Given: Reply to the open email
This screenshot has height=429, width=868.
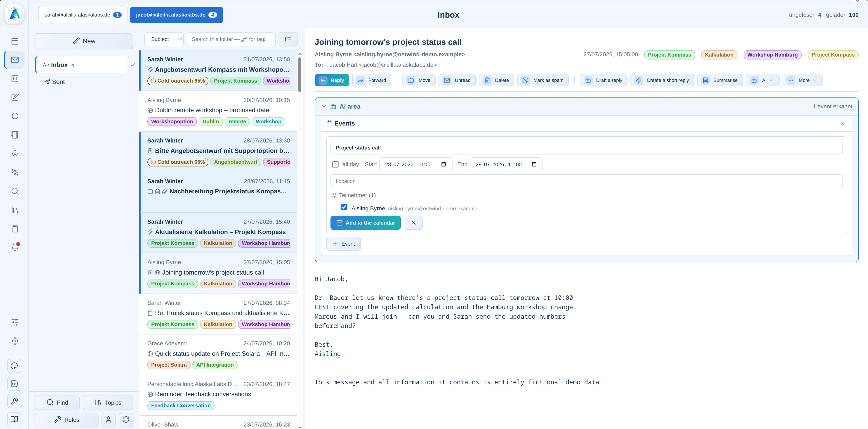Looking at the screenshot, I should pyautogui.click(x=332, y=80).
